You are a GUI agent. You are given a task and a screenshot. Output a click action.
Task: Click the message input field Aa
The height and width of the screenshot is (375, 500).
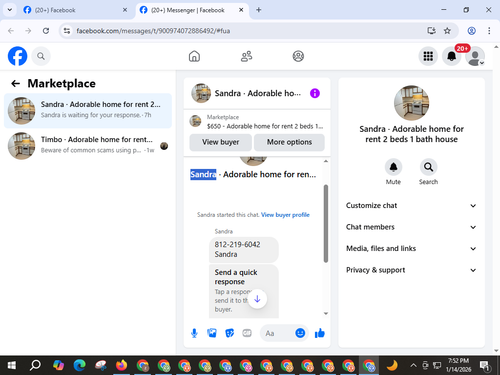tap(279, 333)
